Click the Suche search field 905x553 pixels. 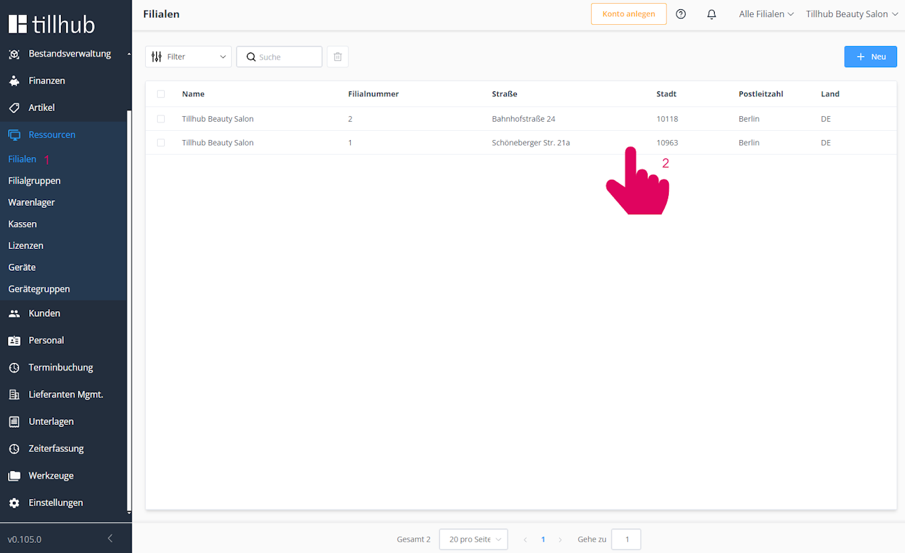pos(279,57)
